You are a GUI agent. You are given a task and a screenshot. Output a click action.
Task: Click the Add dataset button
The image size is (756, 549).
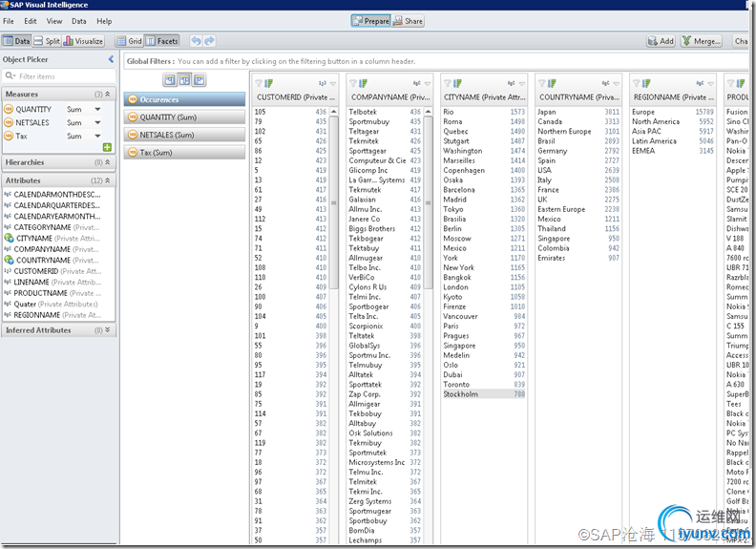(x=661, y=41)
